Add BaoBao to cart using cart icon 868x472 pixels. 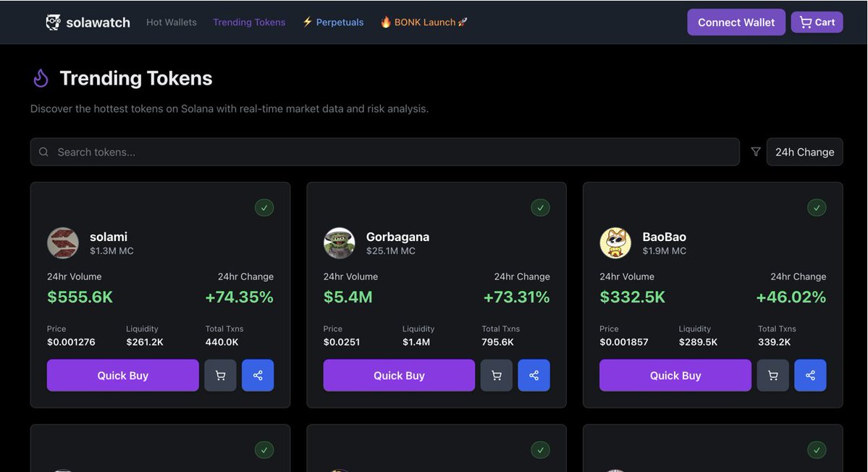[772, 375]
